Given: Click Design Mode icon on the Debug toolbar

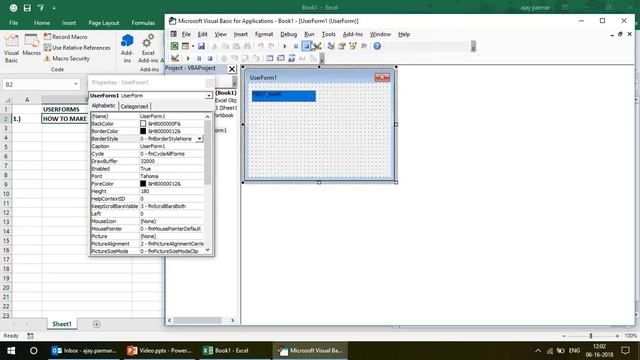Looking at the screenshot, I should (175, 58).
